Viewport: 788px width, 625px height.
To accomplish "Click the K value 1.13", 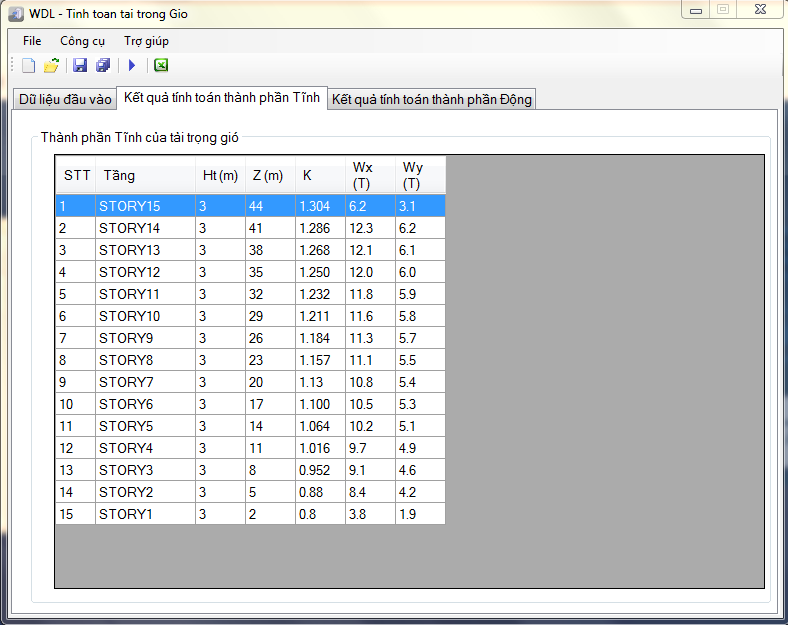I will coord(320,382).
